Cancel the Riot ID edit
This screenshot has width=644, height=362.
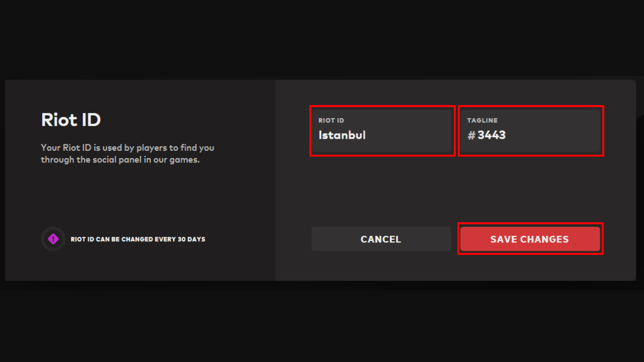[x=381, y=239]
